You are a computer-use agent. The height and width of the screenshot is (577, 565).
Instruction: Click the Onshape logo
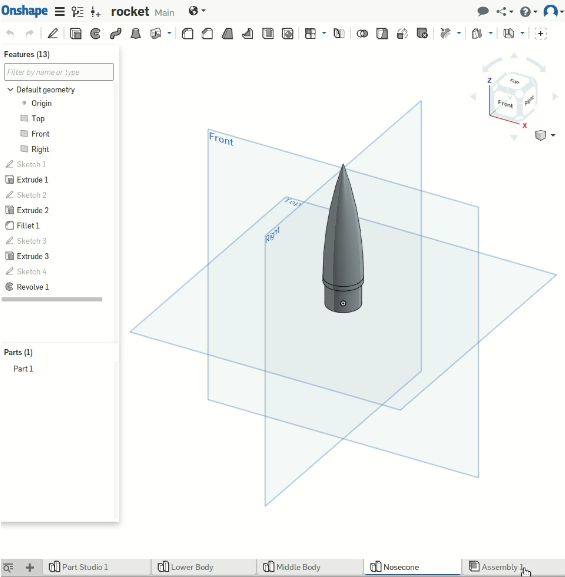click(24, 11)
